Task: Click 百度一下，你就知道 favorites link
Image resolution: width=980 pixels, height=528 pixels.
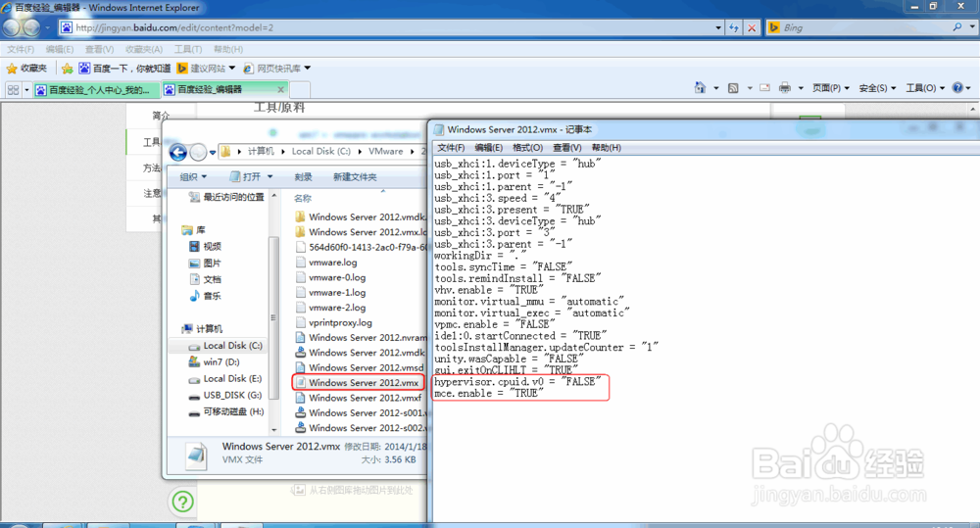Action: click(x=124, y=69)
